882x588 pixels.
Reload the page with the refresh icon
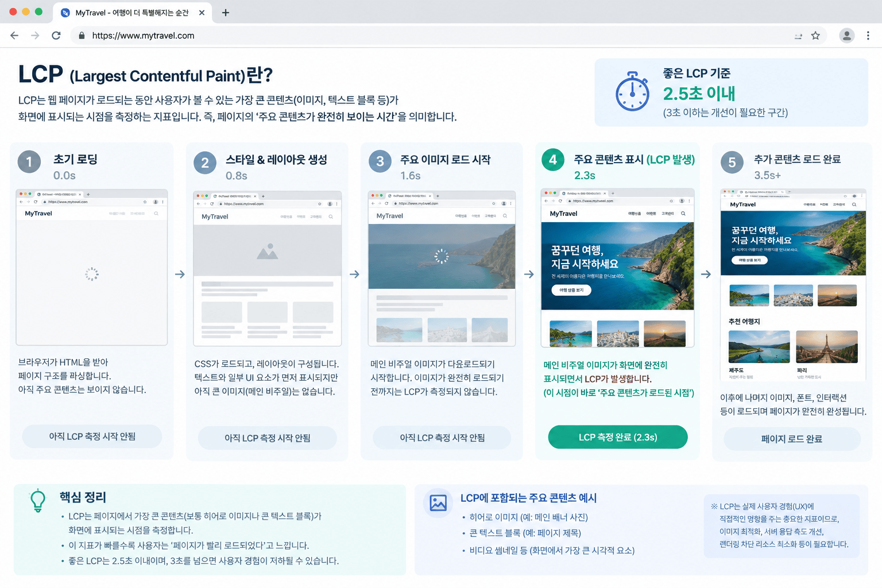coord(56,36)
